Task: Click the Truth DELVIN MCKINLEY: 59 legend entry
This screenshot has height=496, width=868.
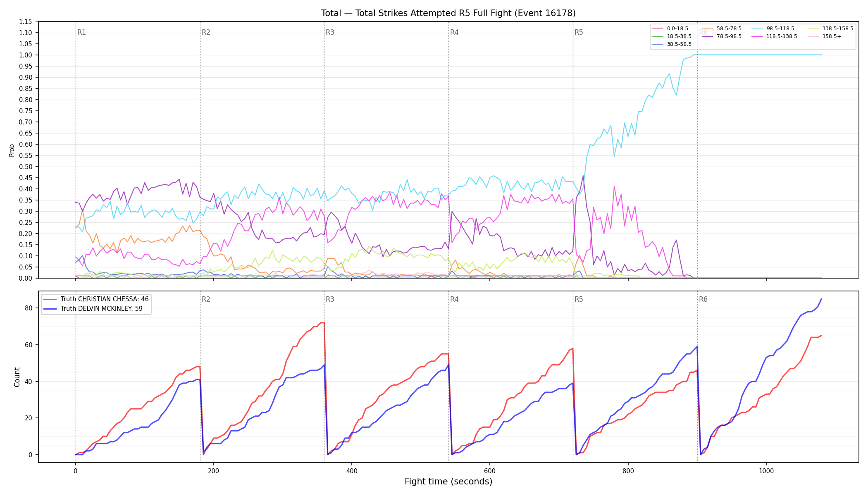Action: click(93, 309)
